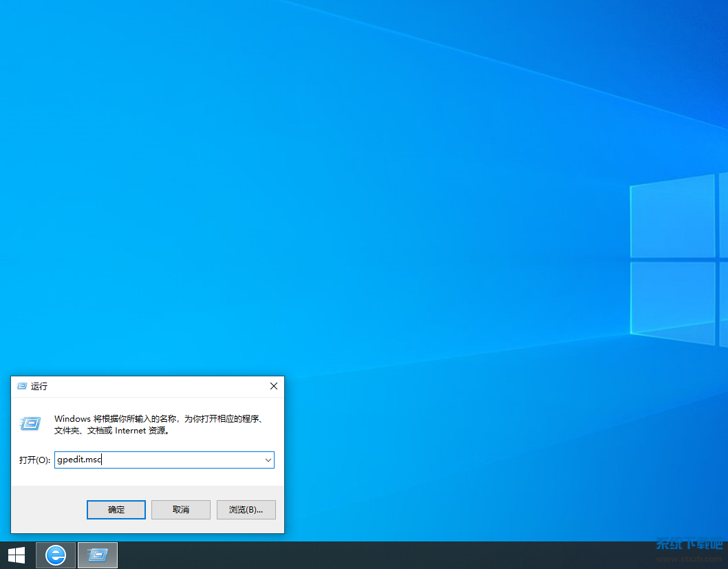Viewport: 728px width, 569px height.
Task: Click the 打开(O): label
Action: [34, 460]
